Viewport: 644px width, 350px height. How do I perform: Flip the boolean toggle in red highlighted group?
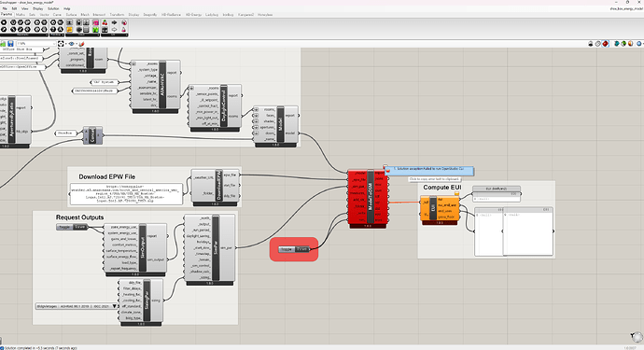(x=294, y=249)
